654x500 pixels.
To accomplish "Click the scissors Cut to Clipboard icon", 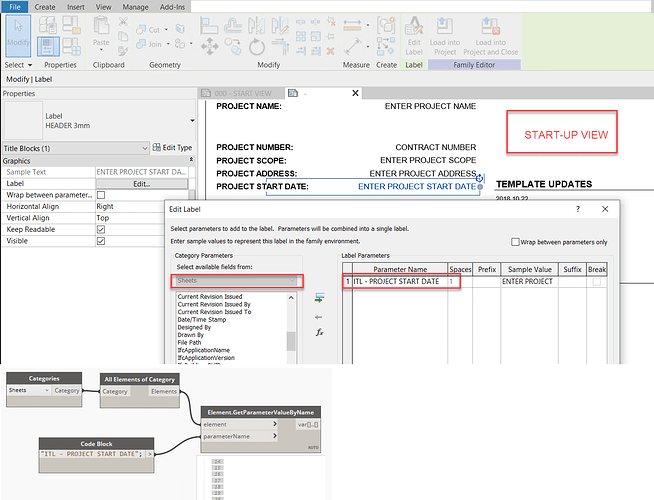I will 123,22.
